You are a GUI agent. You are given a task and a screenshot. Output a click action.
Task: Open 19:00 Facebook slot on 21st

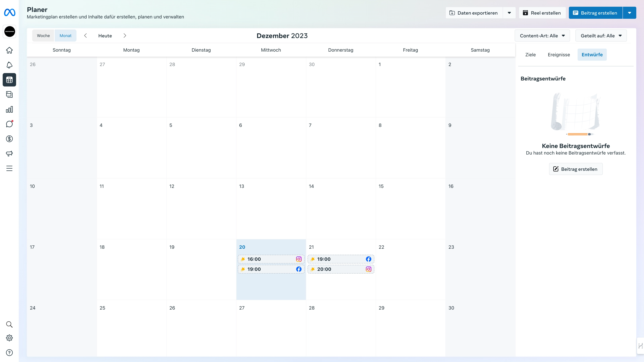coord(341,259)
